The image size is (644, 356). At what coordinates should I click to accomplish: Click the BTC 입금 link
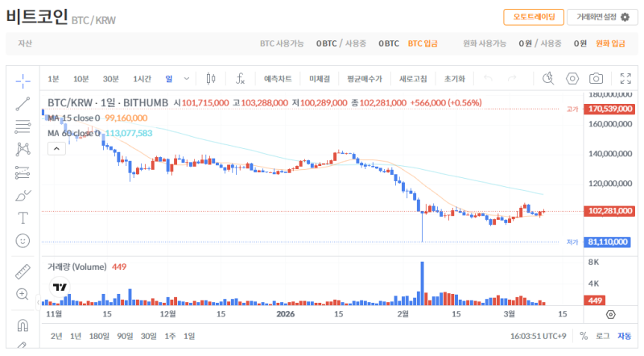423,43
